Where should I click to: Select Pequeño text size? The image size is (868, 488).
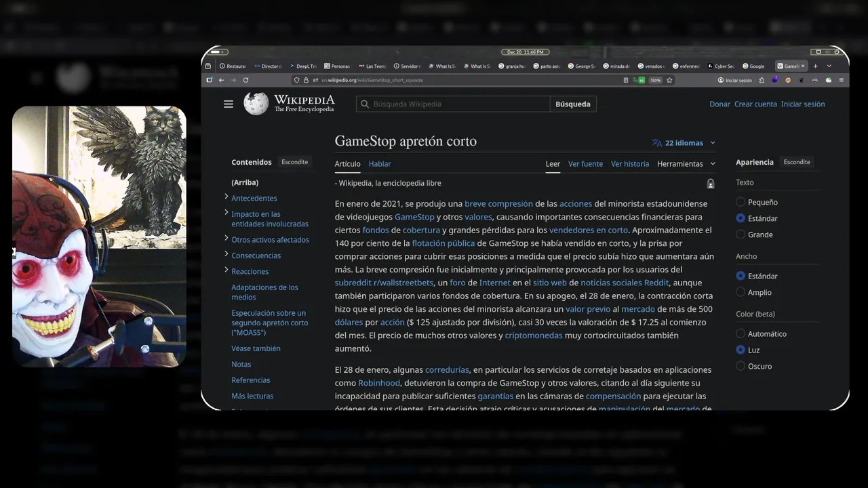coord(741,202)
